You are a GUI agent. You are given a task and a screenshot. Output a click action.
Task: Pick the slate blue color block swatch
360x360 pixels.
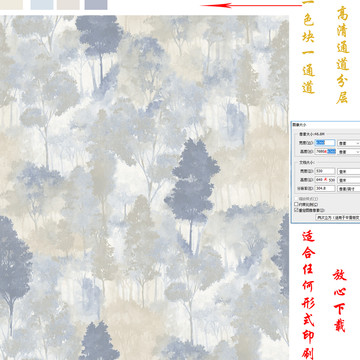[x=96, y=4]
